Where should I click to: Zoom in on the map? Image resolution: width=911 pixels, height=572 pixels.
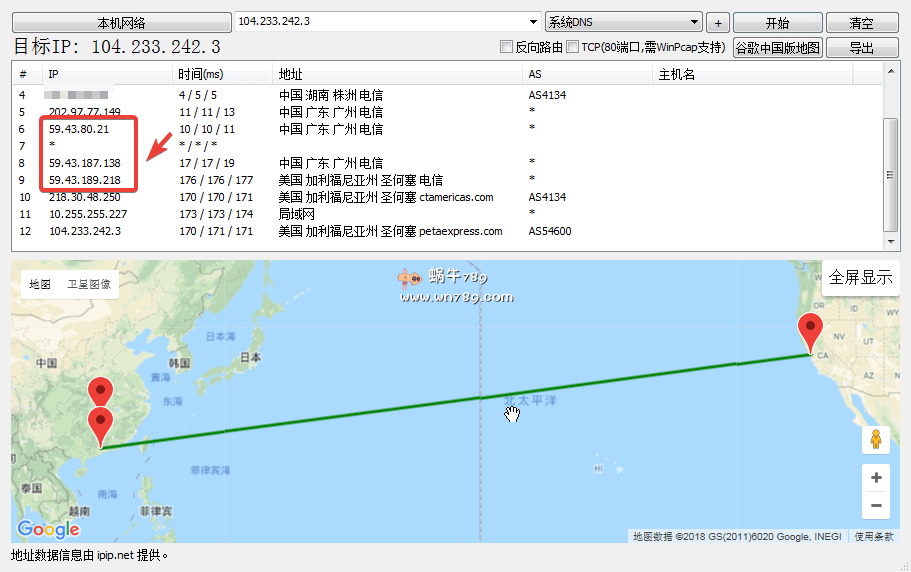pyautogui.click(x=876, y=477)
